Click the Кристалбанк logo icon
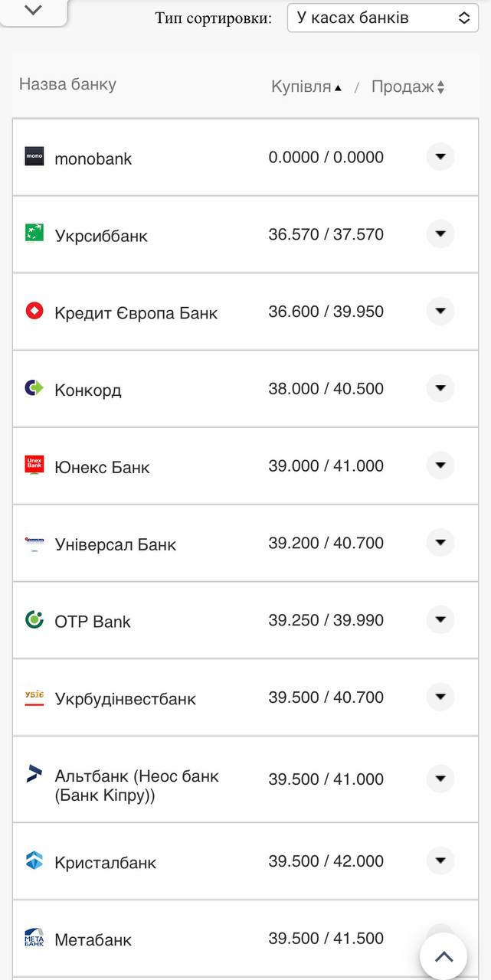 pyautogui.click(x=34, y=861)
